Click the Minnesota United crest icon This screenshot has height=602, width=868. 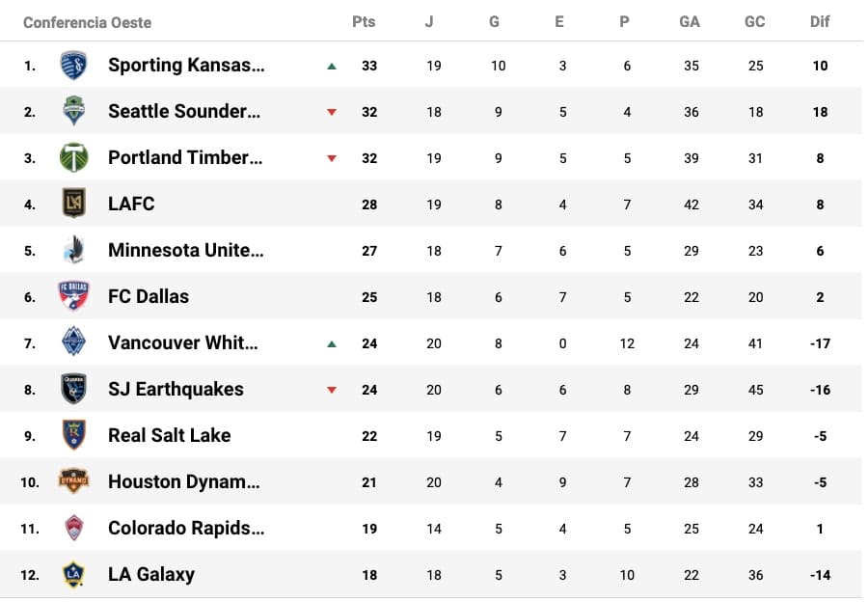pyautogui.click(x=73, y=250)
